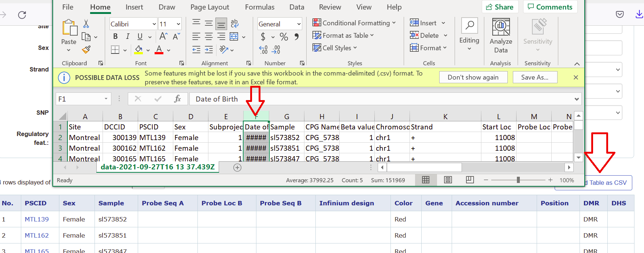Image resolution: width=644 pixels, height=253 pixels.
Task: Click the Paste clipboard icon
Action: pyautogui.click(x=69, y=28)
